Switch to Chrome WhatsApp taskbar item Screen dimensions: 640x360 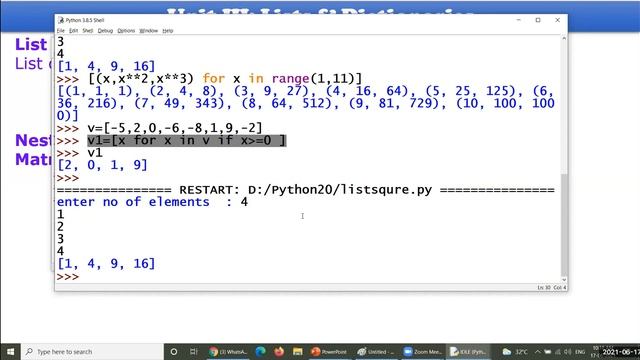(227, 351)
